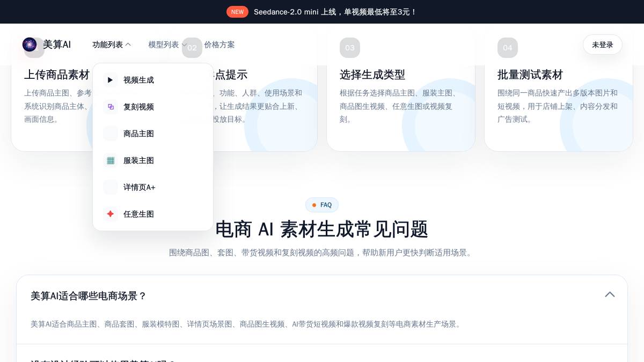Choose 服装主图 menu entry
This screenshot has height=362, width=644.
tap(153, 160)
